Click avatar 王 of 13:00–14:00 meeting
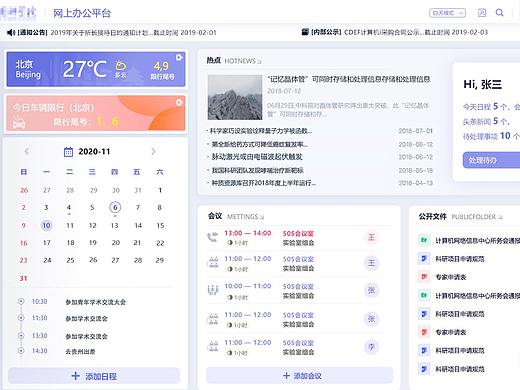The image size is (520, 390). (371, 237)
